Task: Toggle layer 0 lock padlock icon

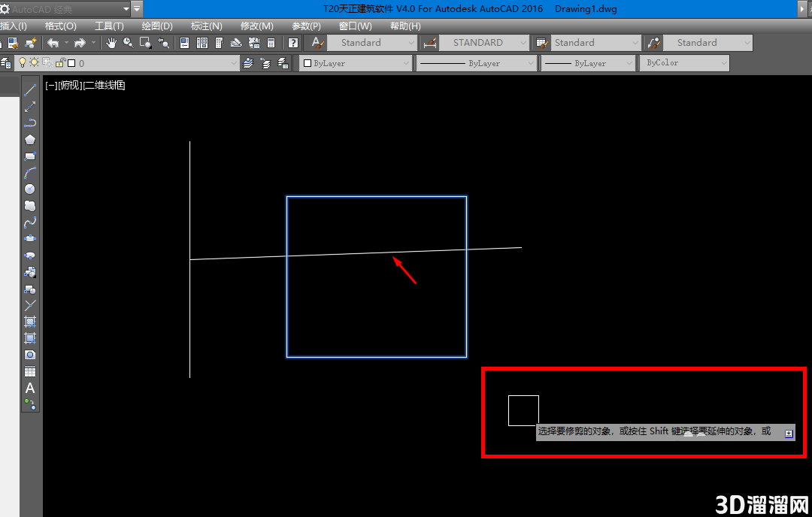Action: [60, 62]
